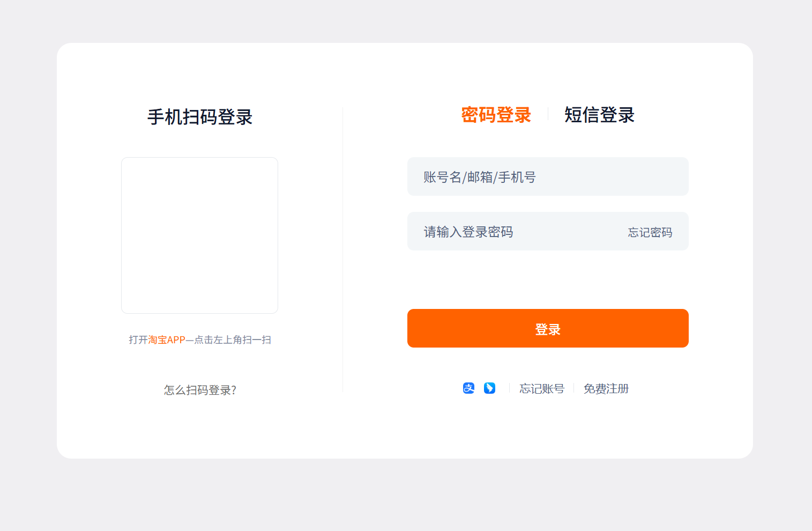Switch to the 短信登录 tab
The image size is (812, 531).
click(x=599, y=115)
